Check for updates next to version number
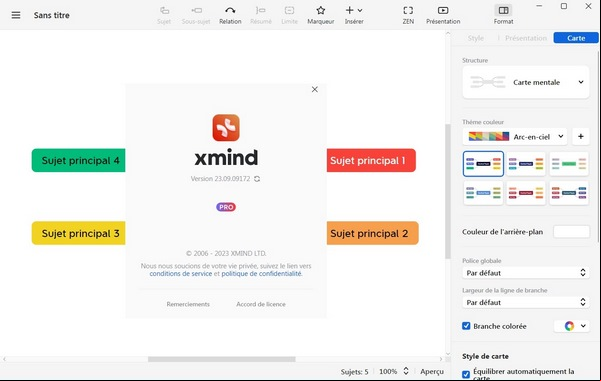 (257, 179)
